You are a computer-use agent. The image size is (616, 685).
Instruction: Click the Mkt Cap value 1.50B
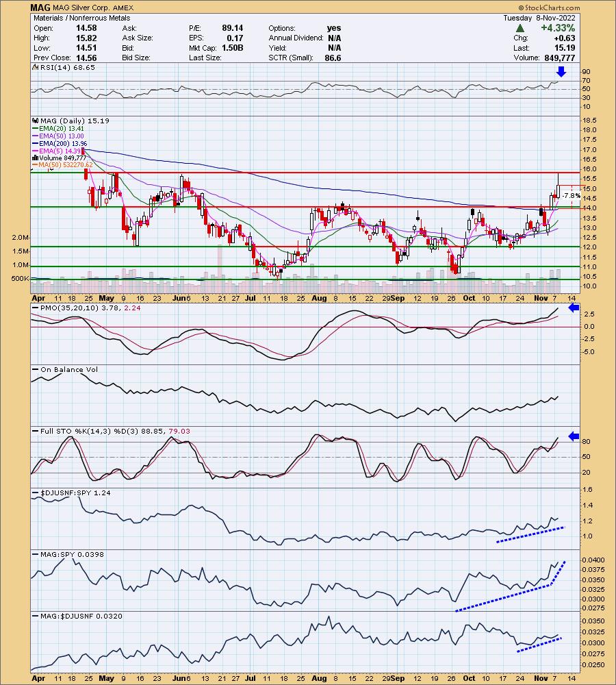pyautogui.click(x=232, y=48)
